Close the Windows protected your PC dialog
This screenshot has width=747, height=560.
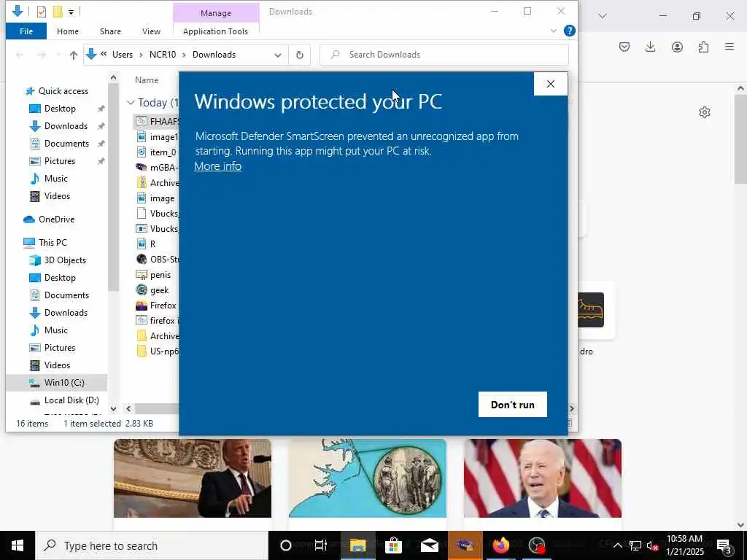(x=550, y=84)
